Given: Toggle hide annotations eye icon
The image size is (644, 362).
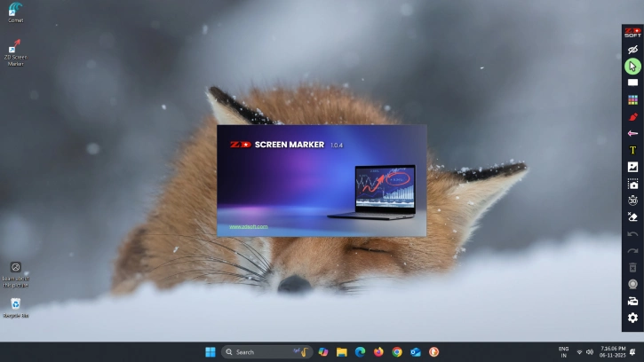Looking at the screenshot, I should pyautogui.click(x=632, y=50).
